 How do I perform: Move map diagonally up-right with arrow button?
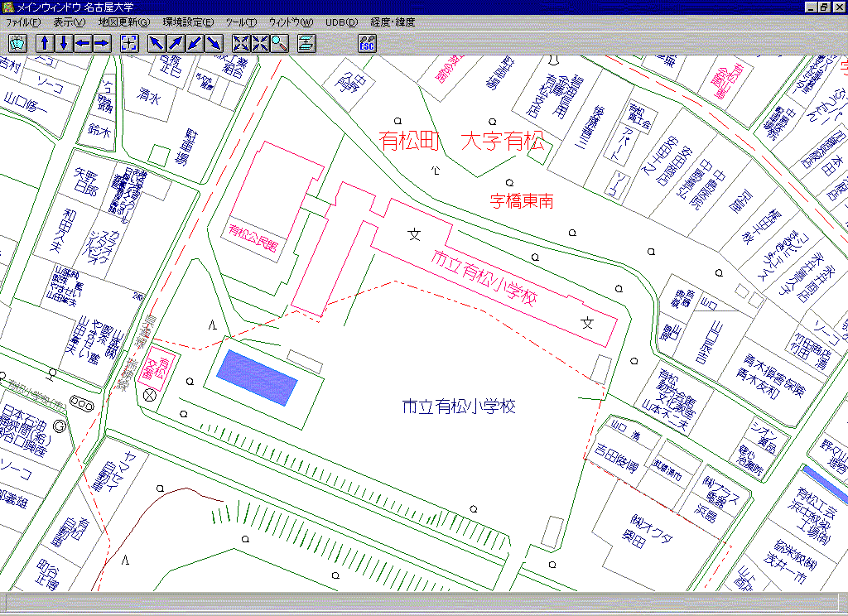tap(176, 44)
